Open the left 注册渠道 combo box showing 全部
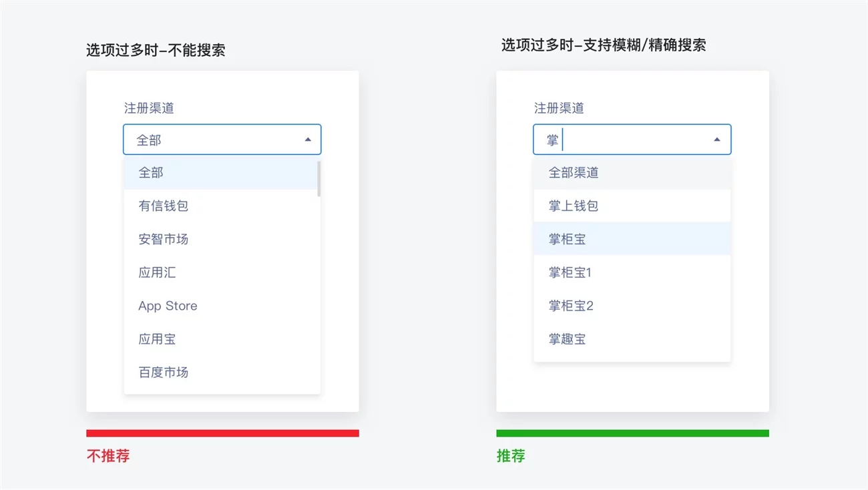Image resolution: width=868 pixels, height=490 pixels. click(x=214, y=140)
